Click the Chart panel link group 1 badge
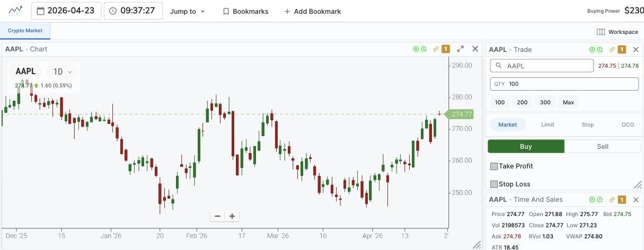The height and width of the screenshot is (250, 644). (446, 49)
